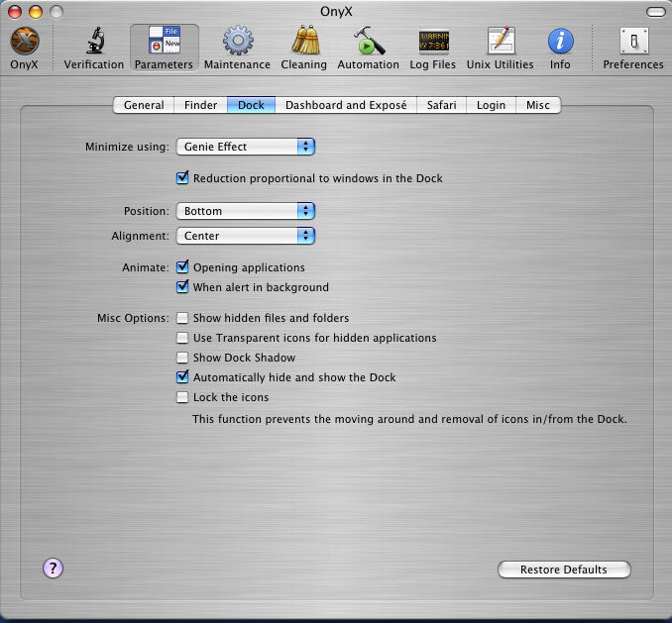Select the Dock tab

tap(251, 105)
